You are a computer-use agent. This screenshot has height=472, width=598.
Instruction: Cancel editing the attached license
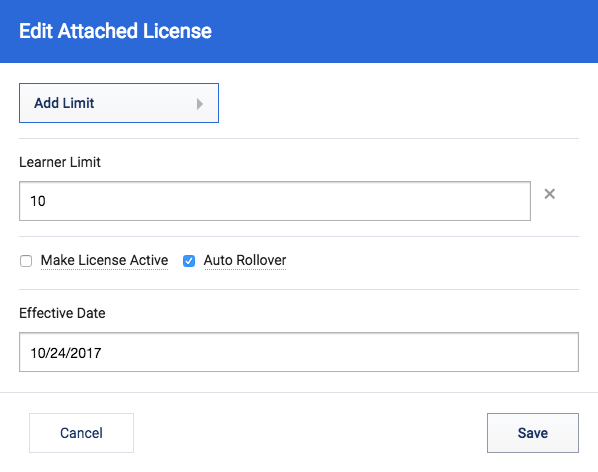(81, 433)
